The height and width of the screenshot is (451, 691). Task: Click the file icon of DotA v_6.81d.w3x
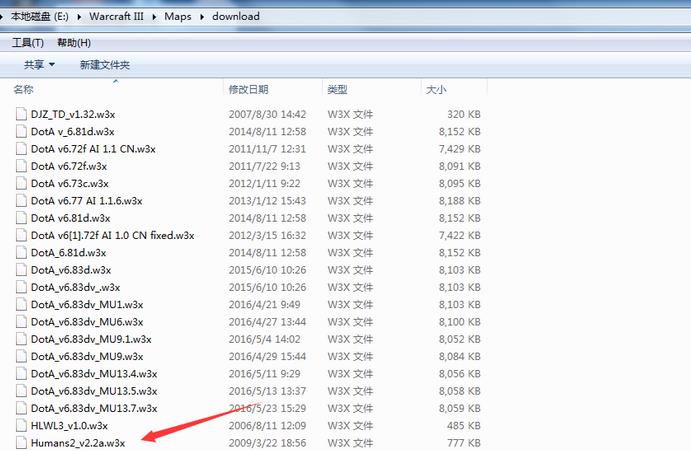click(21, 131)
